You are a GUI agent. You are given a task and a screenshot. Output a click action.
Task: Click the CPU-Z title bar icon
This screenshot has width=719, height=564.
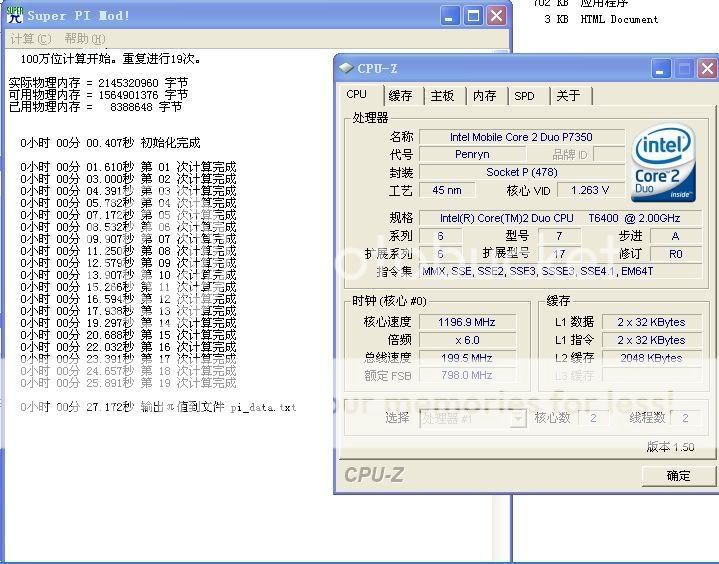click(x=346, y=68)
